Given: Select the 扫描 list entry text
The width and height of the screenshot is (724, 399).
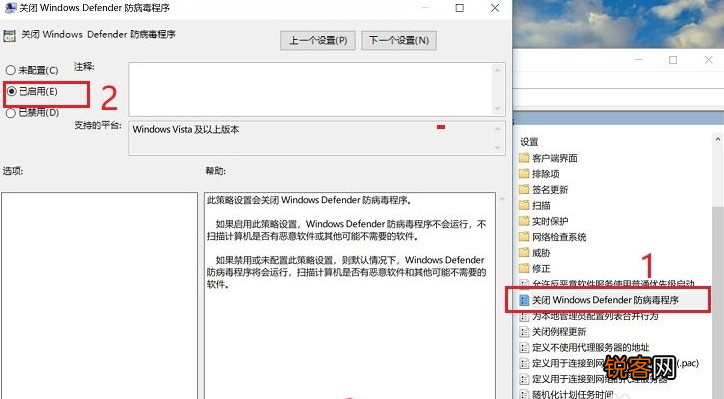Looking at the screenshot, I should point(541,205).
